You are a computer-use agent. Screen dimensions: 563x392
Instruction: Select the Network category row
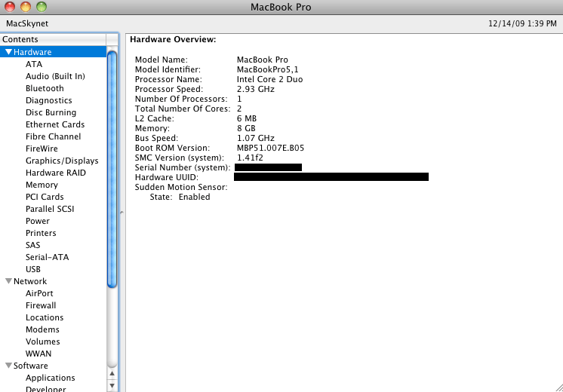coord(53,281)
